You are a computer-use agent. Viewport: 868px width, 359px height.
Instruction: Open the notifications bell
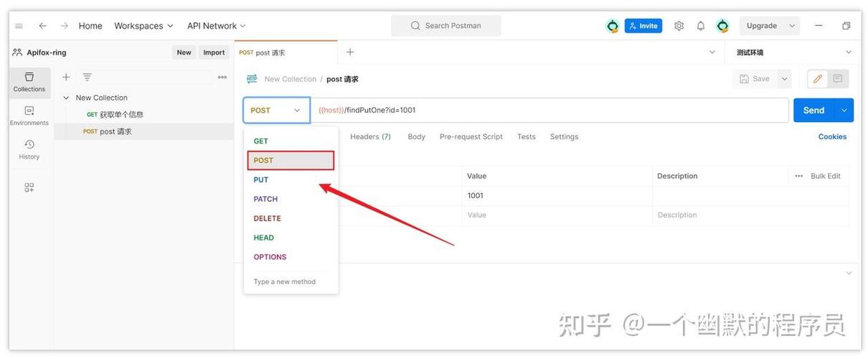pos(701,26)
